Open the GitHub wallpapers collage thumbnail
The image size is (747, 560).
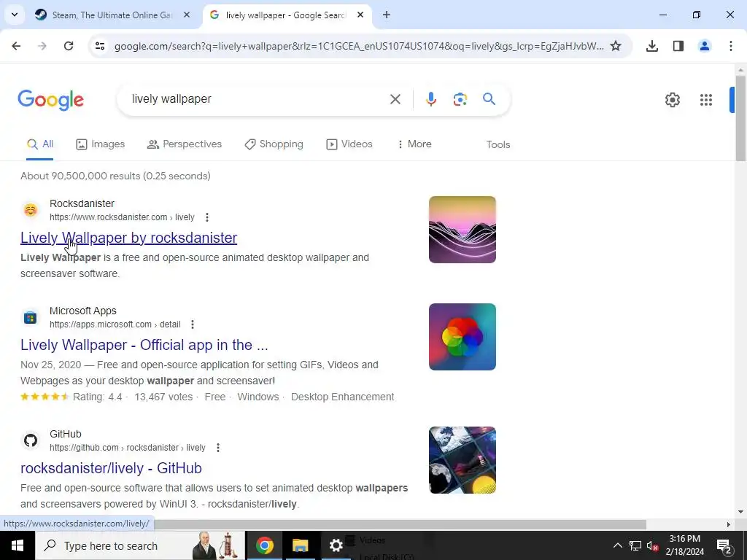coord(462,460)
